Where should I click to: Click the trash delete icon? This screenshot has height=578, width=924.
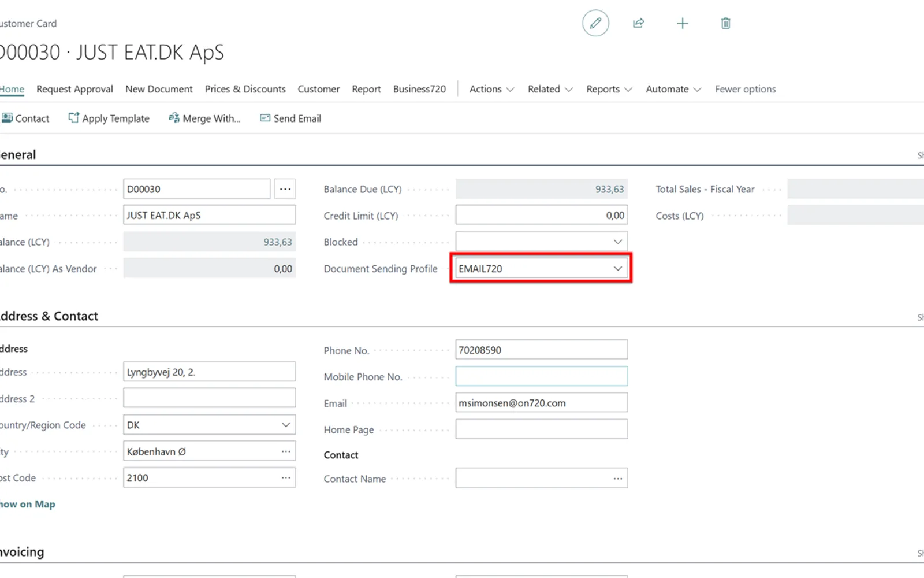725,23
